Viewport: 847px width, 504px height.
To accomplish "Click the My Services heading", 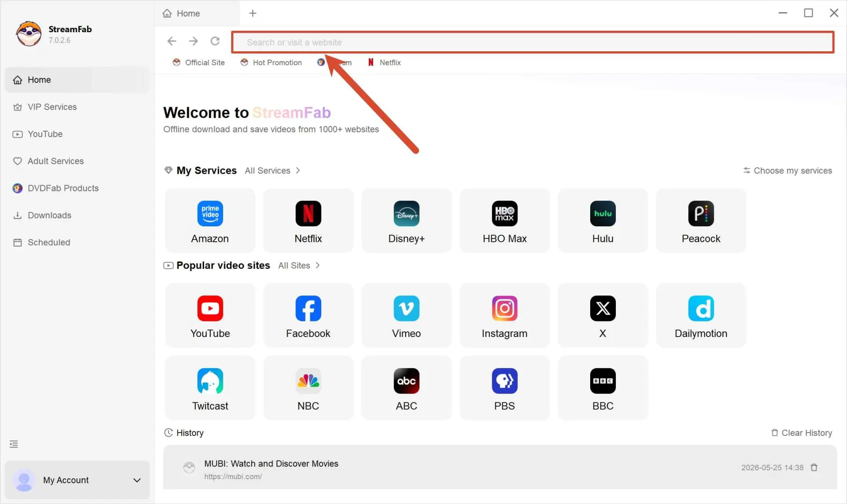I will point(206,171).
